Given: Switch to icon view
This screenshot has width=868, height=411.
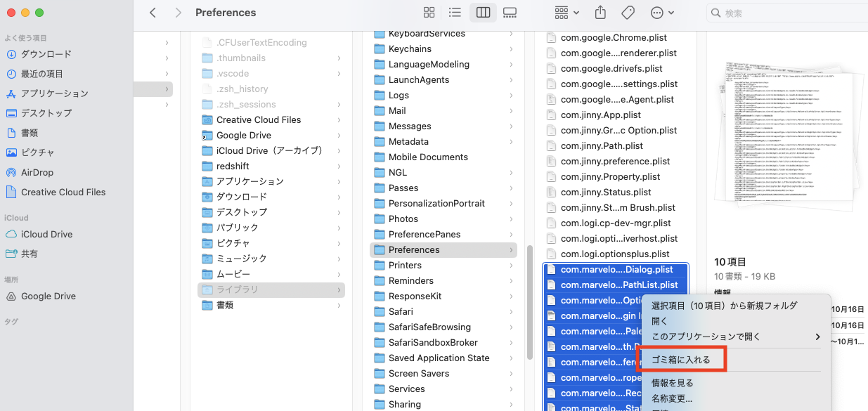Looking at the screenshot, I should click(x=429, y=13).
